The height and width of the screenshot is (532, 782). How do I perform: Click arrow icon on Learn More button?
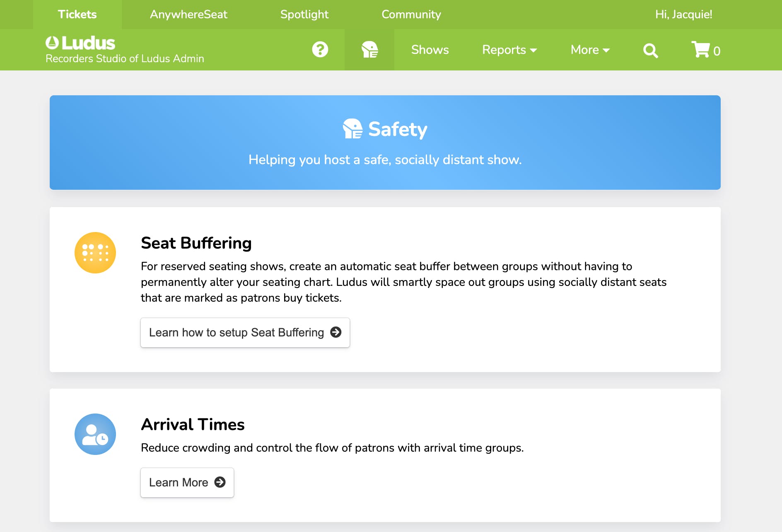pyautogui.click(x=220, y=482)
